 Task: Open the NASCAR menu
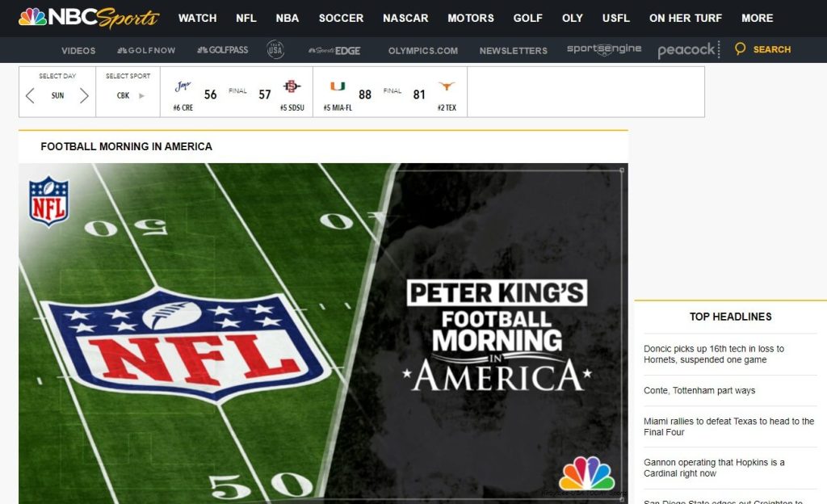[405, 18]
